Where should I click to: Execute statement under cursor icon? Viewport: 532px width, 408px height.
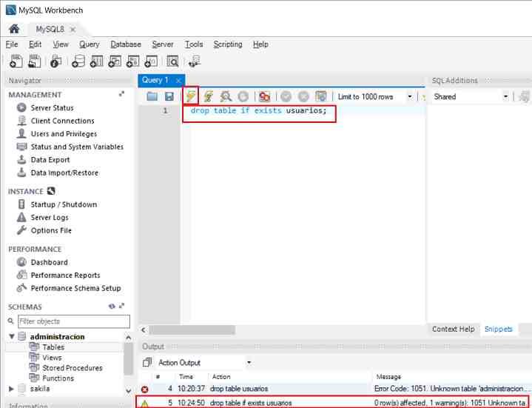tap(209, 96)
